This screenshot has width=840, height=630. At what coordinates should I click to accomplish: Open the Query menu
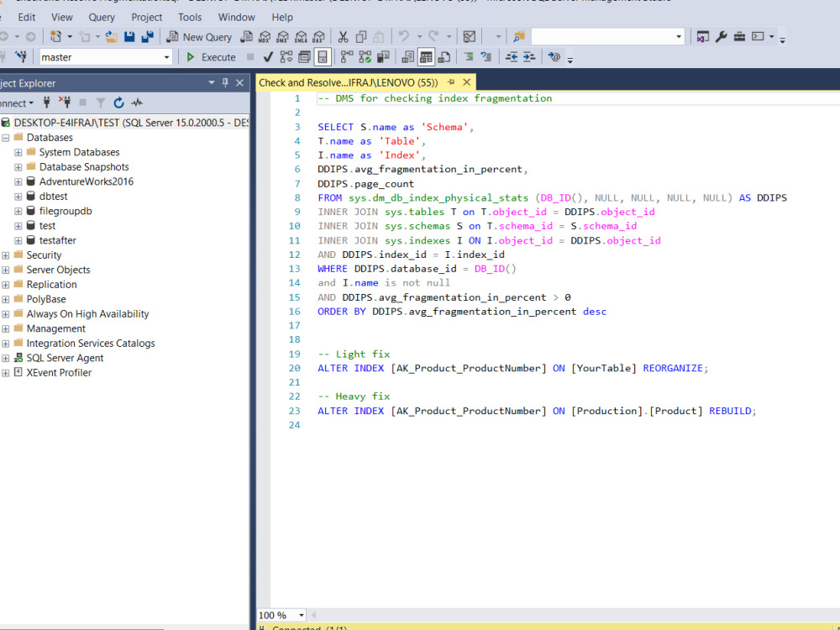(102, 17)
